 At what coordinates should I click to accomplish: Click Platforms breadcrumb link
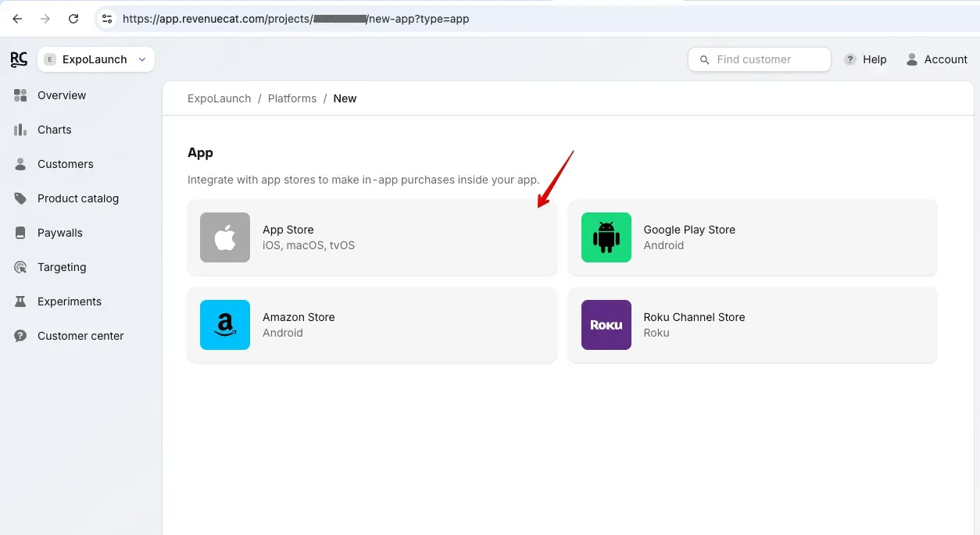click(x=292, y=98)
